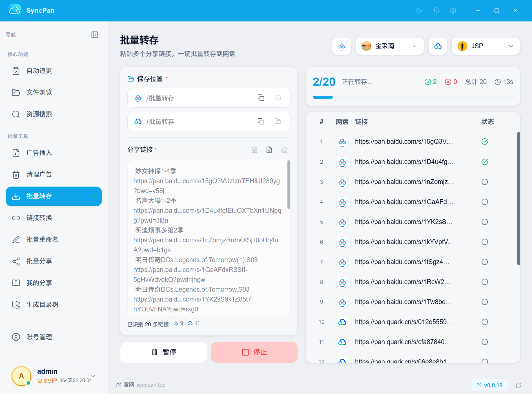
Task: Click the refresh icon beside version number
Action: tap(519, 385)
